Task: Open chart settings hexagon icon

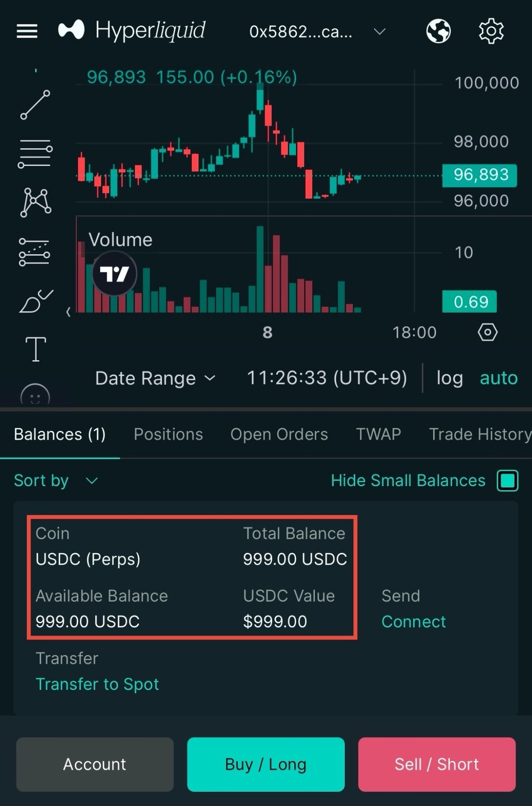Action: pos(487,332)
